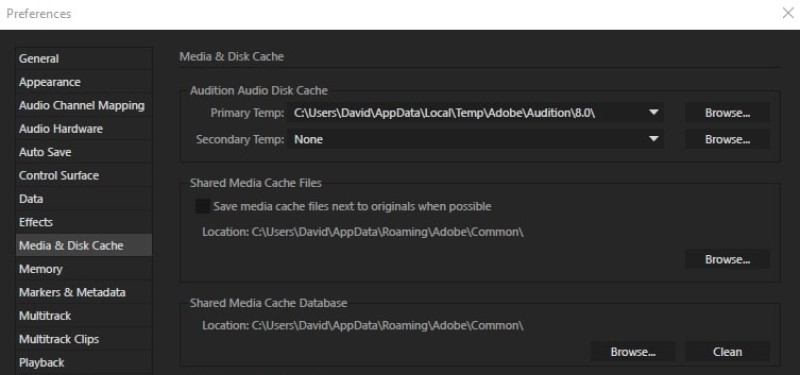The image size is (800, 375).
Task: Browse for Shared Media Cache Files location
Action: (727, 260)
